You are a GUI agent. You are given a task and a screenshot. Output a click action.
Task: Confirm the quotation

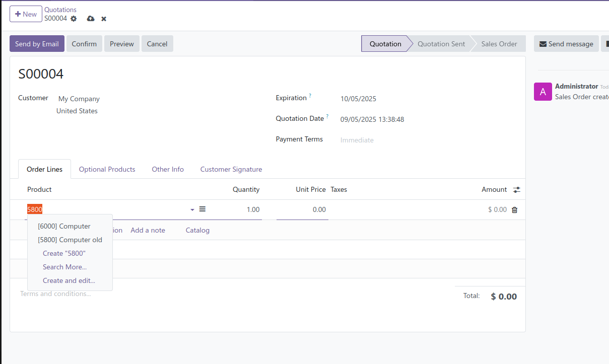click(84, 44)
